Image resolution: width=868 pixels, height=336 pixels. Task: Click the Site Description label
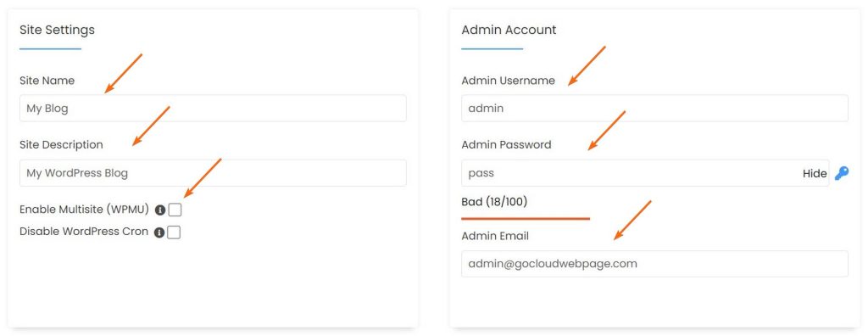pos(61,145)
